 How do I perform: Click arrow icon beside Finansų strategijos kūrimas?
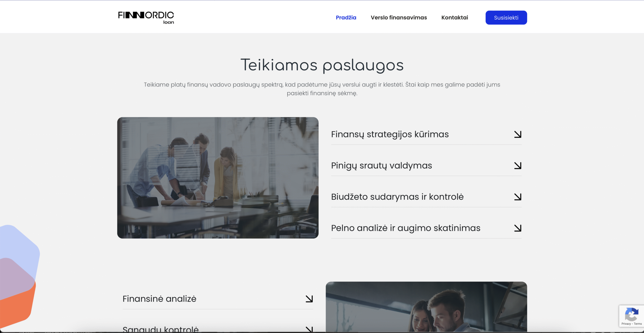517,134
